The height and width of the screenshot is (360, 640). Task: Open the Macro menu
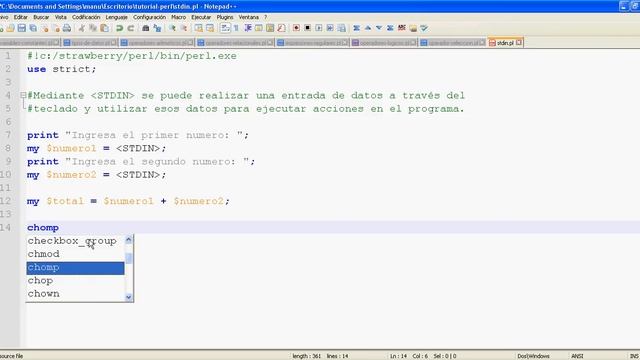[178, 17]
